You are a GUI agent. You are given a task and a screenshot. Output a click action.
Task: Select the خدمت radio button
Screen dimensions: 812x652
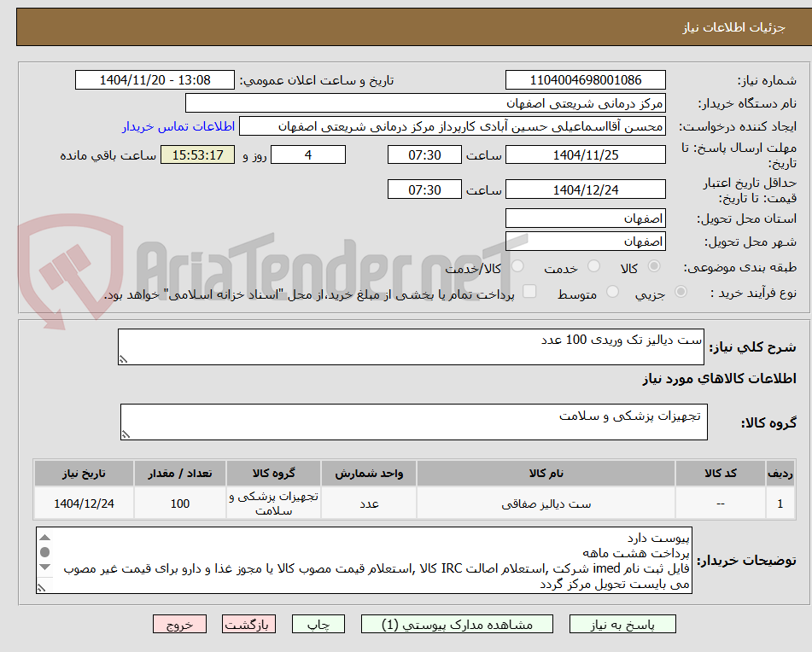pos(593,266)
